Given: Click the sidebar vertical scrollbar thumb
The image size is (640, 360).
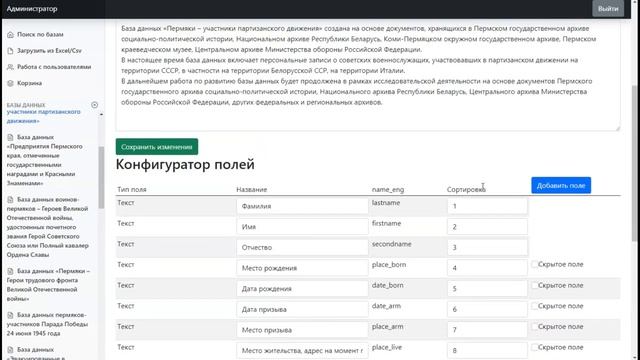Looking at the screenshot, I should (101, 178).
